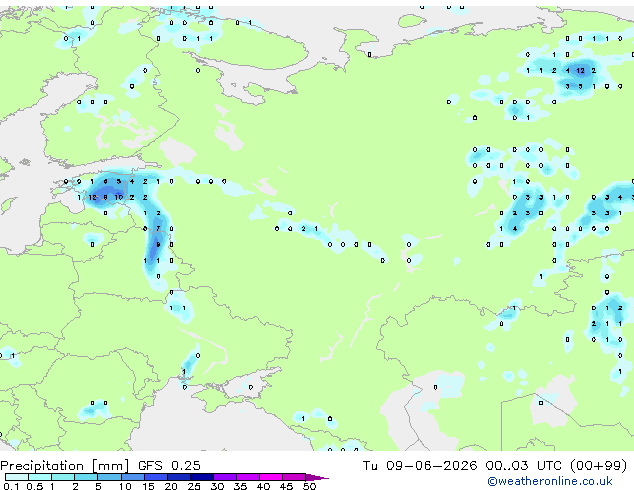This screenshot has width=634, height=490.
Task: Click the '12' map value between 4 and 2
Action: (581, 70)
